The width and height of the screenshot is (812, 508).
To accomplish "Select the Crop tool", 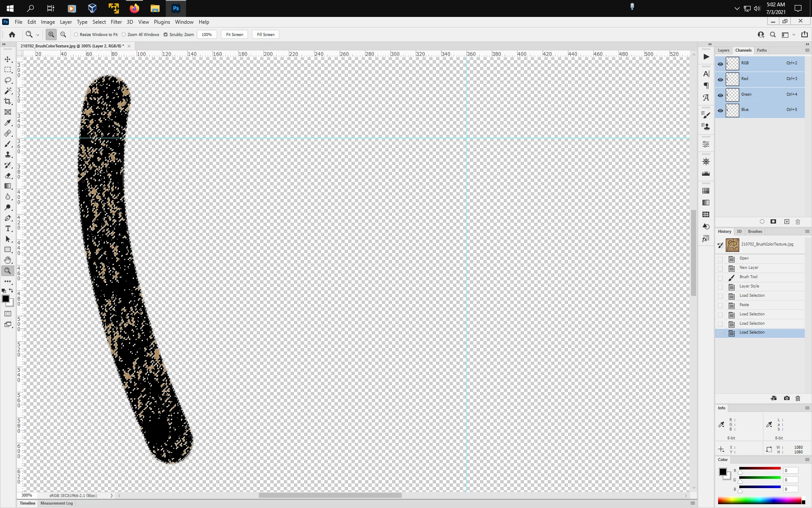I will coord(8,102).
